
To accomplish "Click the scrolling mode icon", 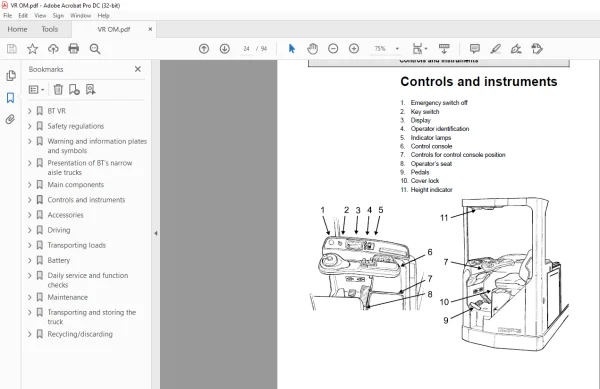I will (444, 49).
